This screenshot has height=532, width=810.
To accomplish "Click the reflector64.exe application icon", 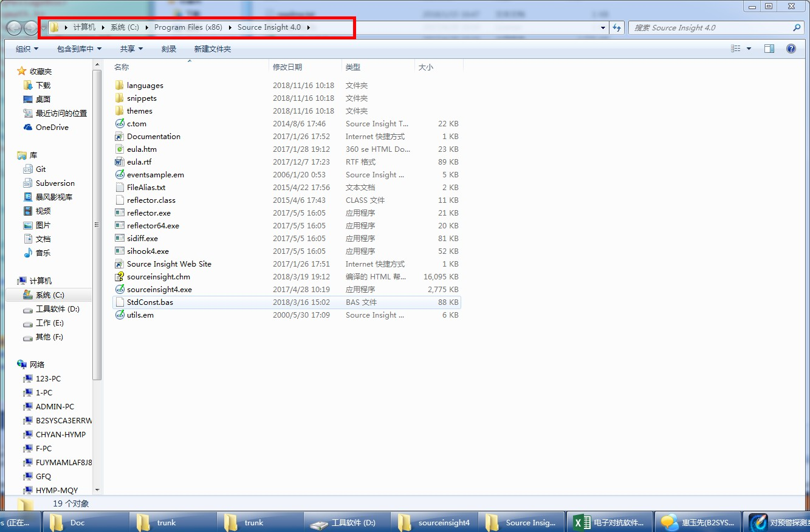I will (120, 226).
